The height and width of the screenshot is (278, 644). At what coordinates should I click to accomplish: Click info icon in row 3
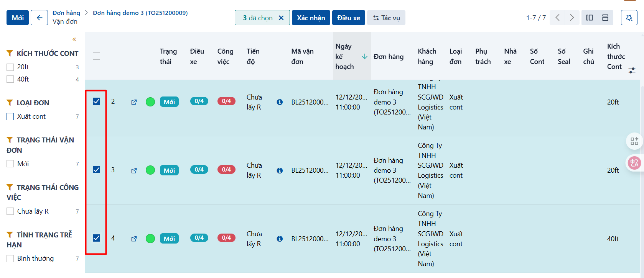[x=280, y=170]
